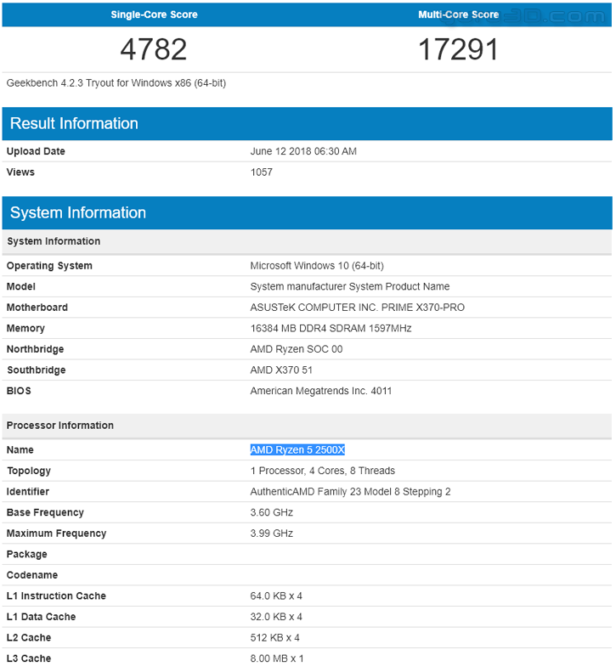
Task: Click the Result Information section heading
Action: 74,123
